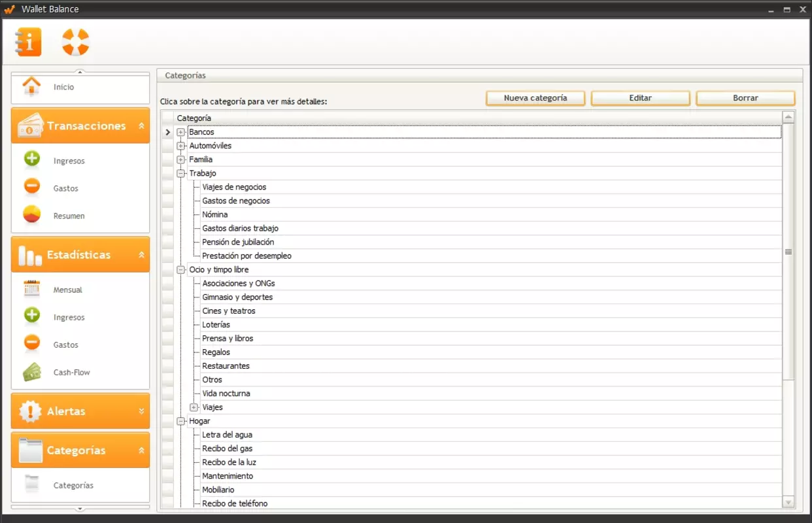Click the Nueva categoría button
The image size is (812, 523).
535,98
